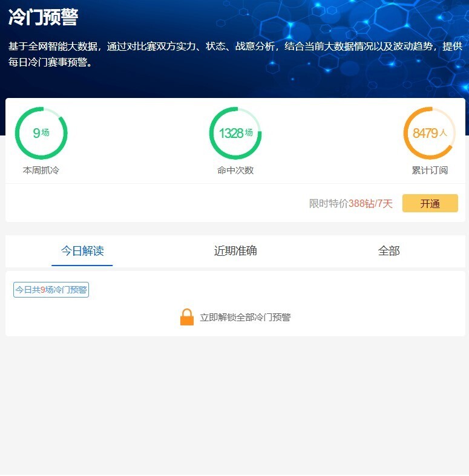Viewport: 469px width, 476px height.
Task: Click the empty gray area below the unlock card
Action: tap(235, 405)
